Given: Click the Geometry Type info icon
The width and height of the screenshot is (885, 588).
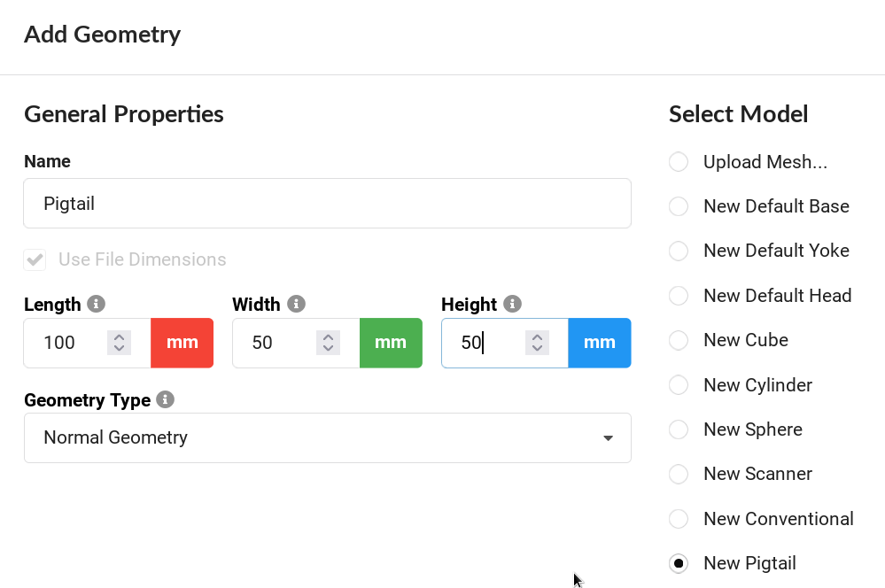Looking at the screenshot, I should click(165, 399).
